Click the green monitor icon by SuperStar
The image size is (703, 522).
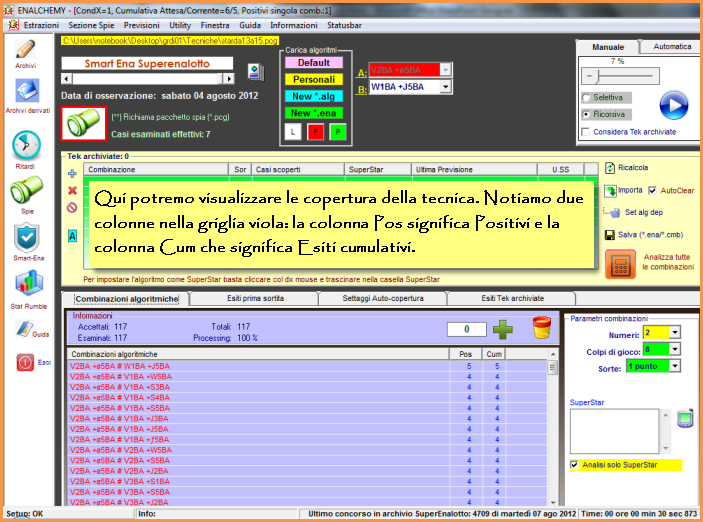pos(685,418)
